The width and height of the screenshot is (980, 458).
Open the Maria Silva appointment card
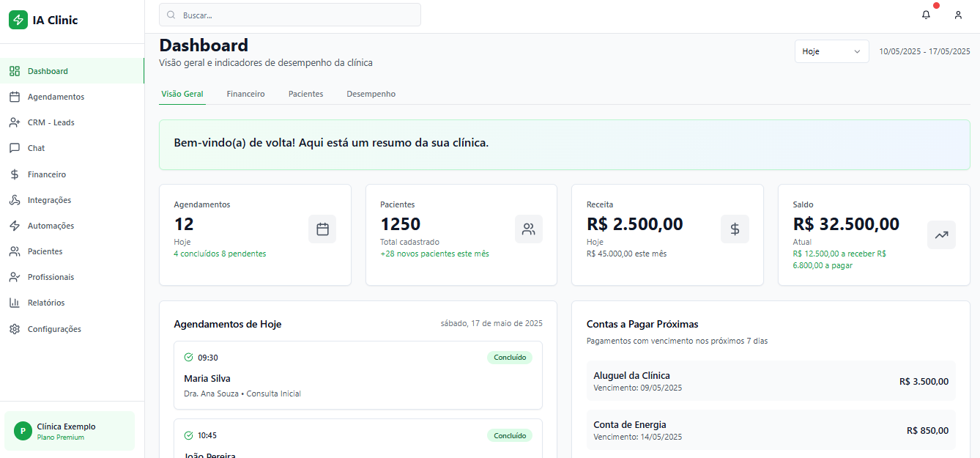(x=358, y=375)
